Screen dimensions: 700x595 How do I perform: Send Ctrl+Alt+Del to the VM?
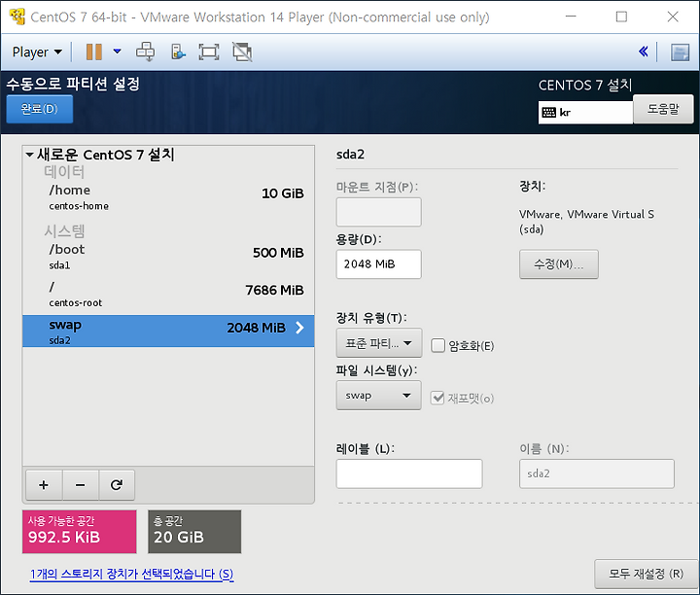pyautogui.click(x=146, y=52)
